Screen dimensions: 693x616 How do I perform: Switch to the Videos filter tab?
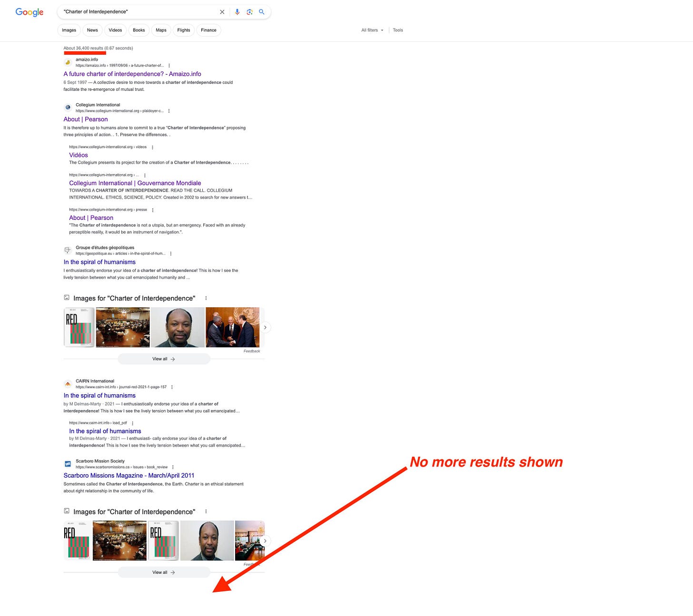point(115,30)
